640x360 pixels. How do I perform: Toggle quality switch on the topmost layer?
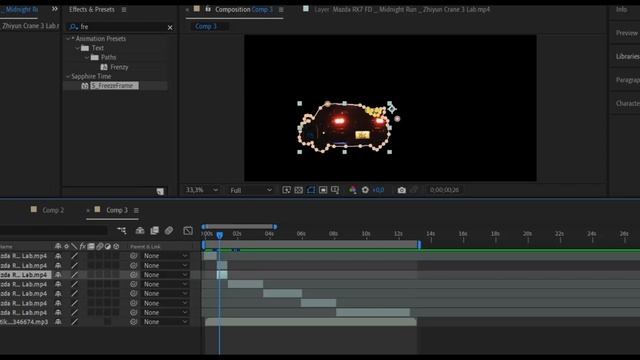(74, 256)
